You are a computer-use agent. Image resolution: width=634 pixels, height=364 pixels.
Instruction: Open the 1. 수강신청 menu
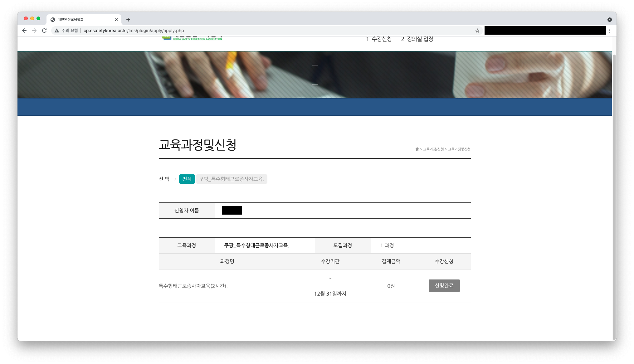[379, 39]
